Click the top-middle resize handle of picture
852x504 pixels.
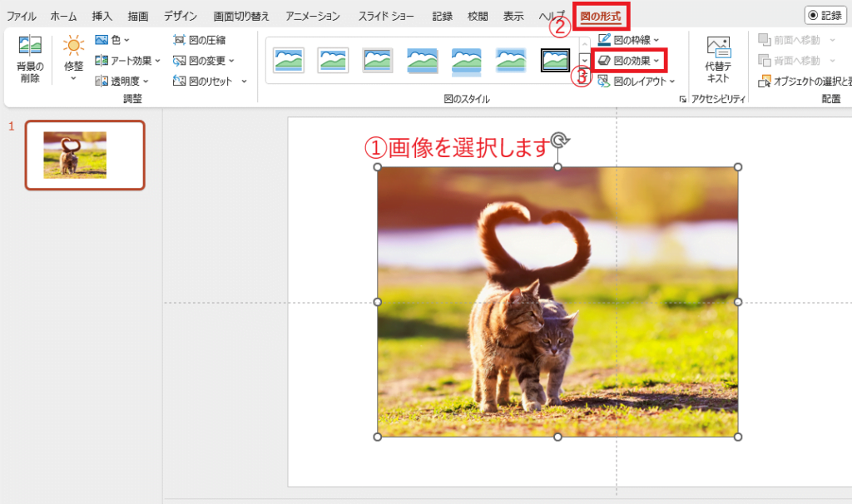pos(557,167)
